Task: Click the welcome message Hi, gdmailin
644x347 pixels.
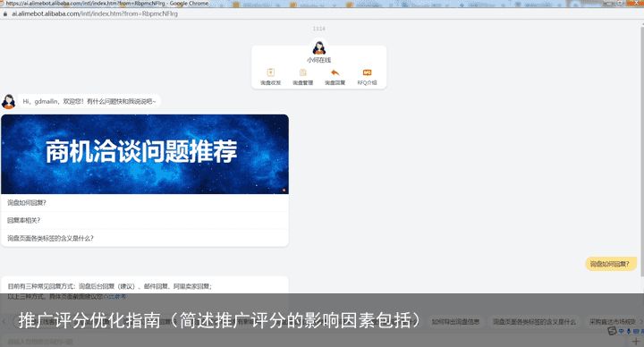Action: point(89,101)
